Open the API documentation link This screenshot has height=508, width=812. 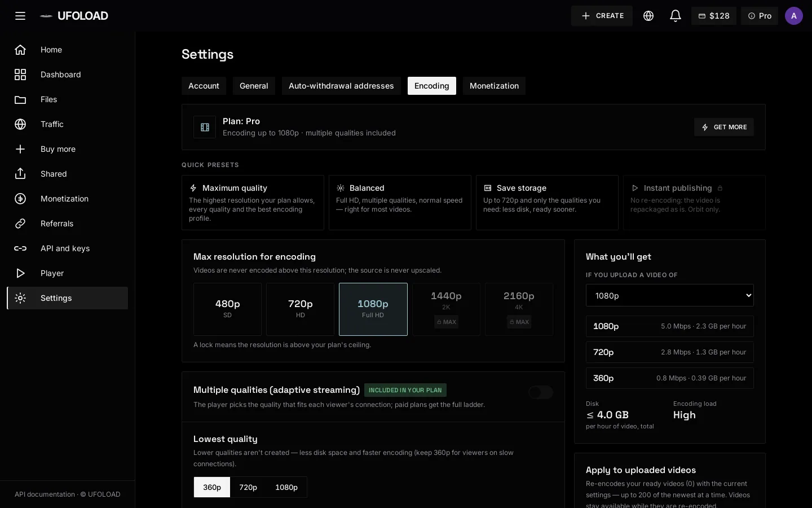point(45,494)
